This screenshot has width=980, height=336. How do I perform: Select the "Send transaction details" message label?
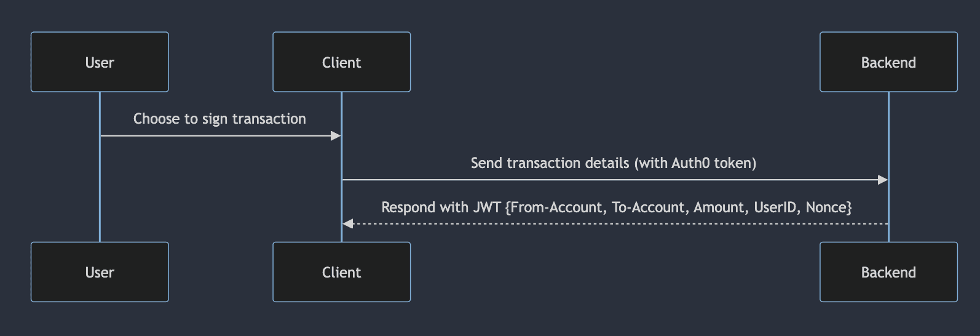click(613, 163)
